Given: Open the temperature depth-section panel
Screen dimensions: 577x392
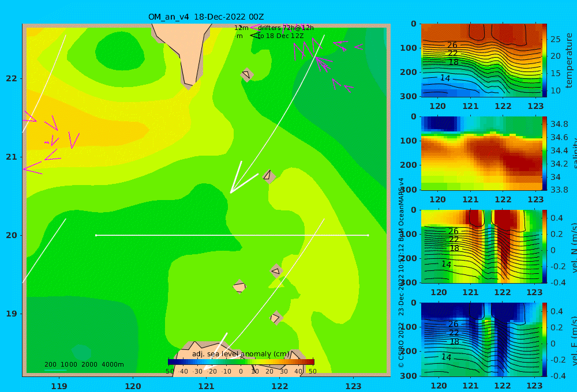Looking at the screenshot, I should point(481,61).
